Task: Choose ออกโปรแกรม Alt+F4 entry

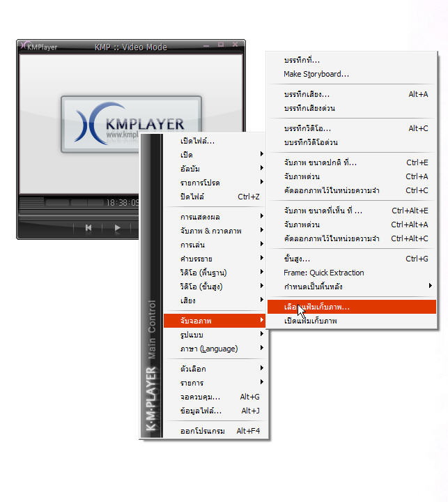Action: (x=215, y=431)
